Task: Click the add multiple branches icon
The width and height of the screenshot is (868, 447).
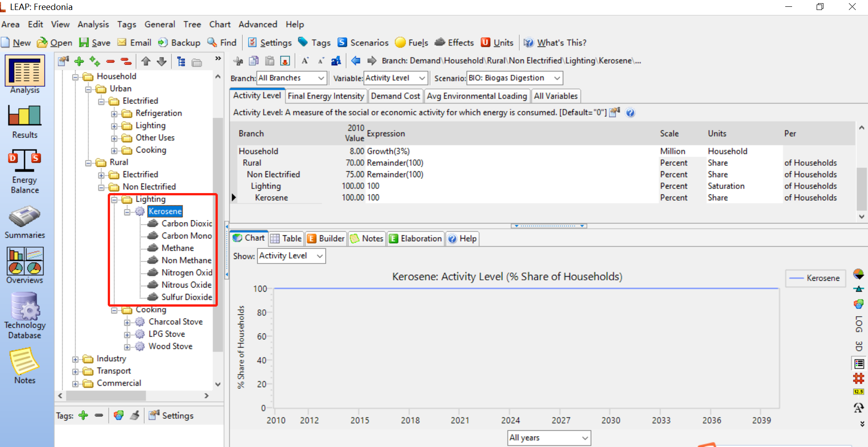Action: pyautogui.click(x=95, y=61)
